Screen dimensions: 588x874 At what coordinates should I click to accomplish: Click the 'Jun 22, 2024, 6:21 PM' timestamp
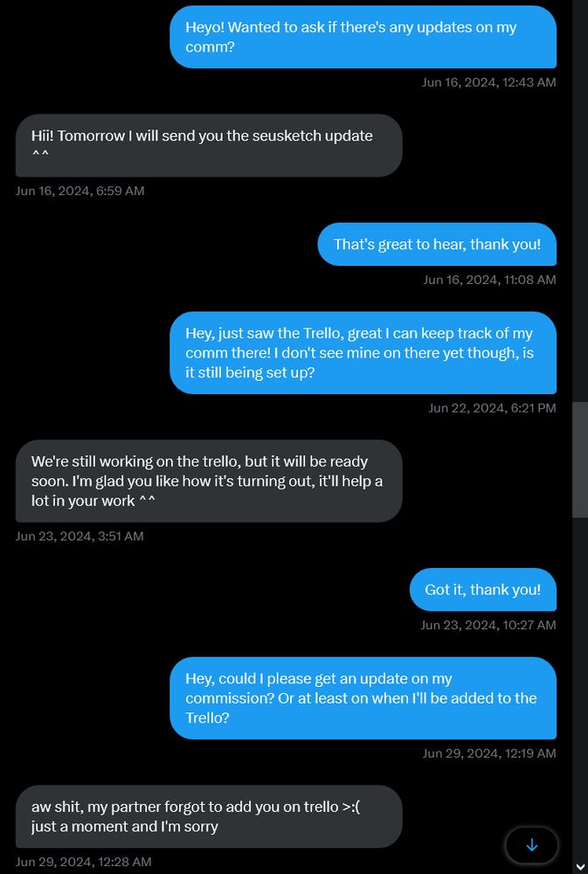tap(492, 407)
